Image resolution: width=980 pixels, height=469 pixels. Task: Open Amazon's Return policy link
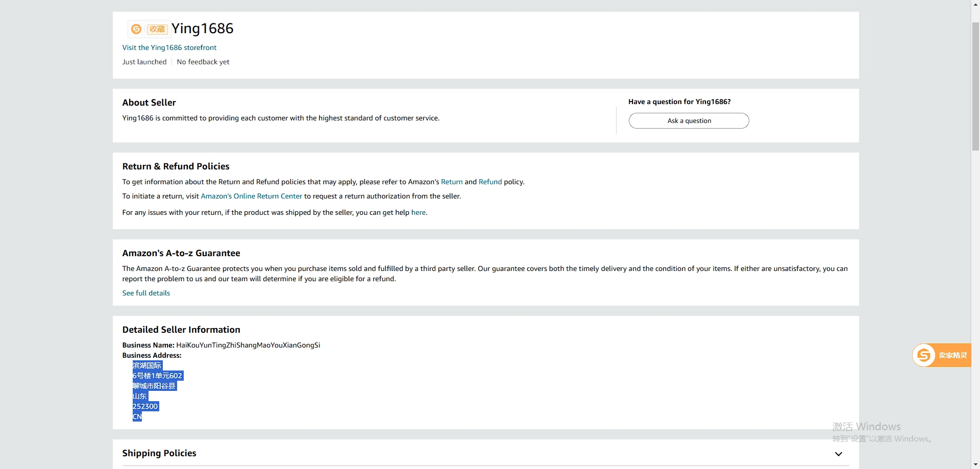tap(452, 182)
